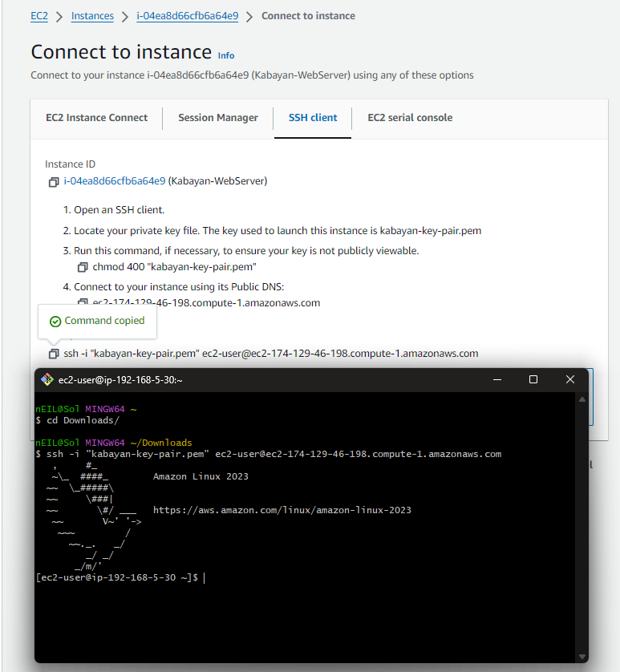Viewport: 620px width, 672px height.
Task: Click the Git Bash icon in terminal titlebar
Action: pos(46,379)
